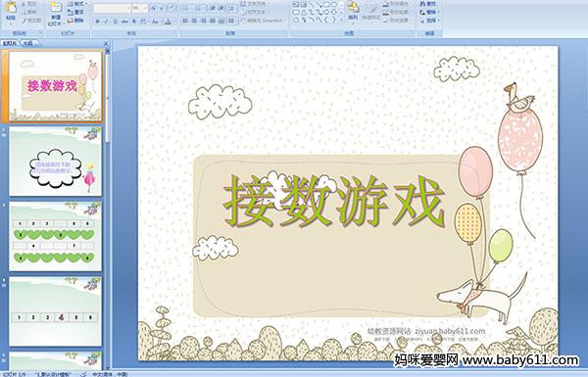588x377 pixels.
Task: Select the rectangle shape in shapes gallery
Action: click(326, 5)
